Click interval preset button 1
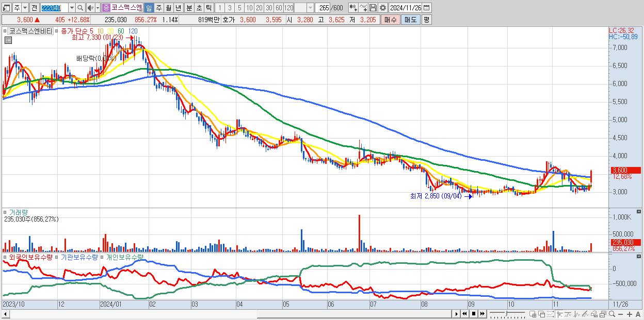Image resolution: width=644 pixels, height=320 pixels. [220, 8]
